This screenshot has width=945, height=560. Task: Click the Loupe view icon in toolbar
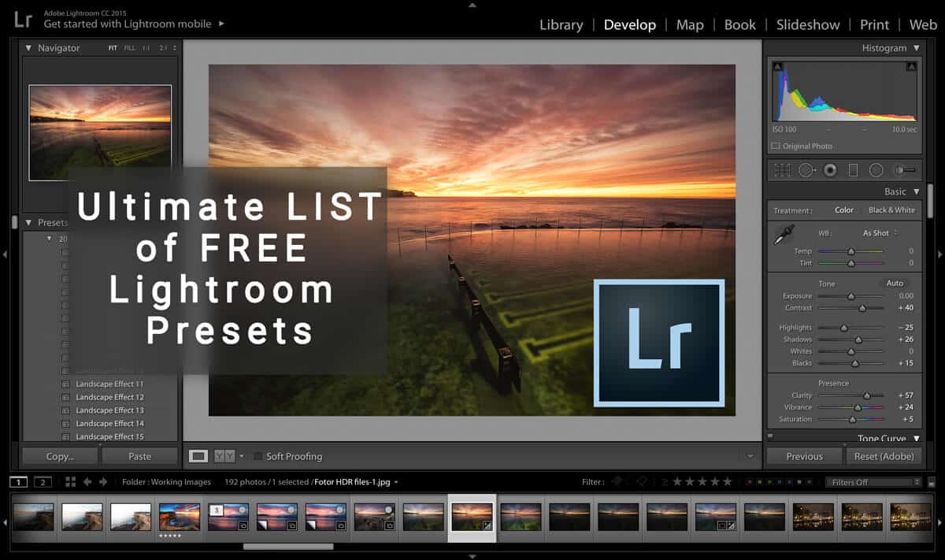coord(198,456)
